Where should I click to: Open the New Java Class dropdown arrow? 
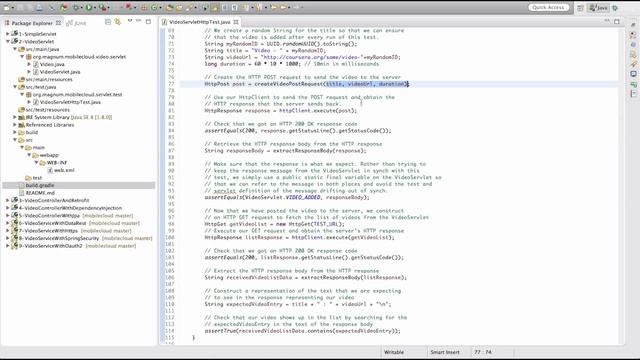[160, 7]
